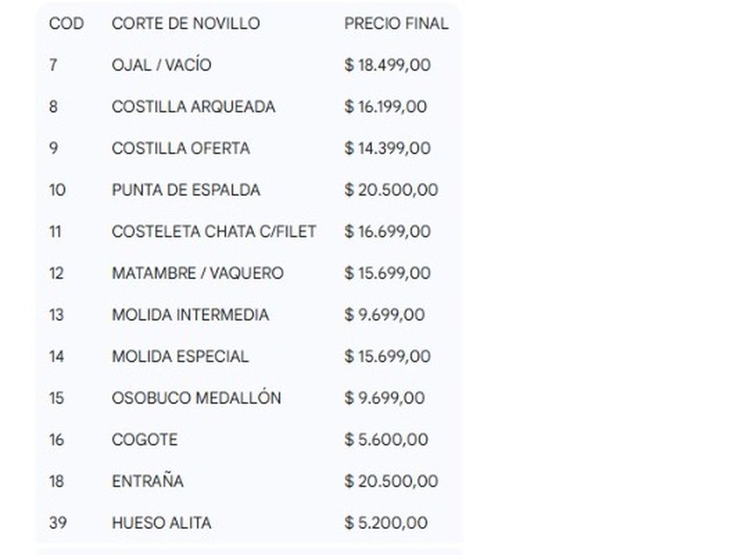Select the ENTRAÑA cut name
This screenshot has width=756, height=555.
coord(147,481)
